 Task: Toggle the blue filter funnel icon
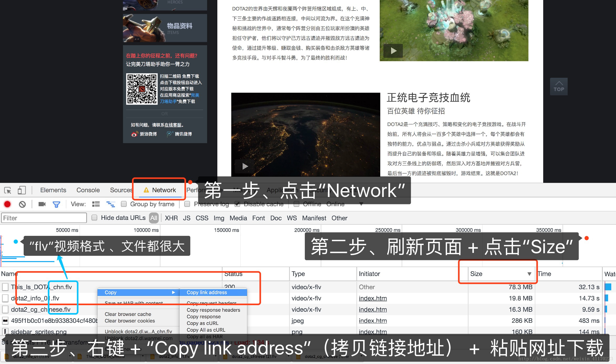point(56,204)
